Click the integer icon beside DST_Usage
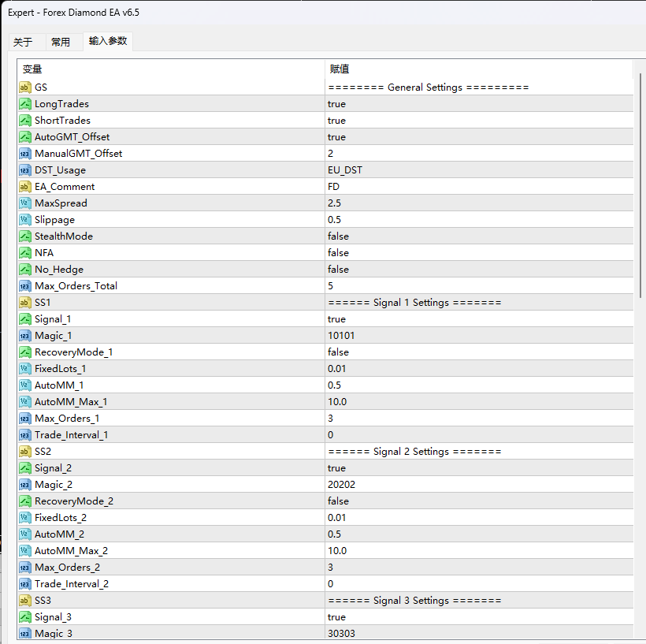The width and height of the screenshot is (646, 644). coord(24,169)
